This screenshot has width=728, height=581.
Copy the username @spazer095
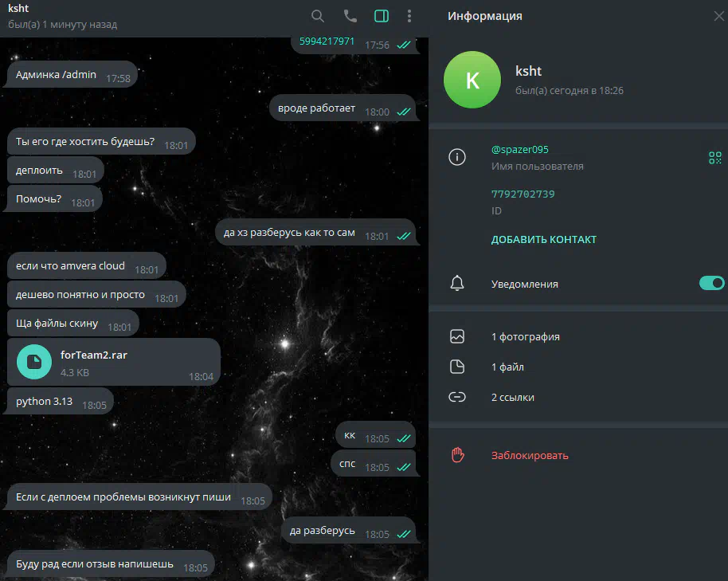coord(519,150)
